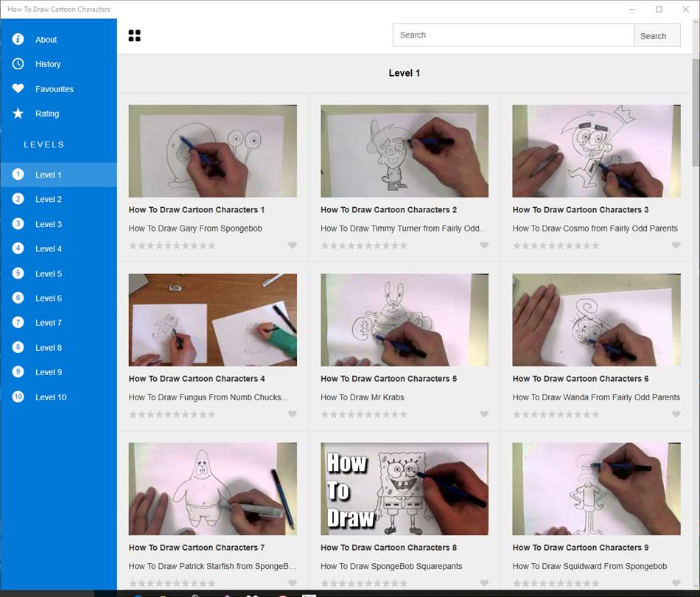Rate the Gary From Spongebob video stars
The image size is (700, 597).
pos(172,245)
